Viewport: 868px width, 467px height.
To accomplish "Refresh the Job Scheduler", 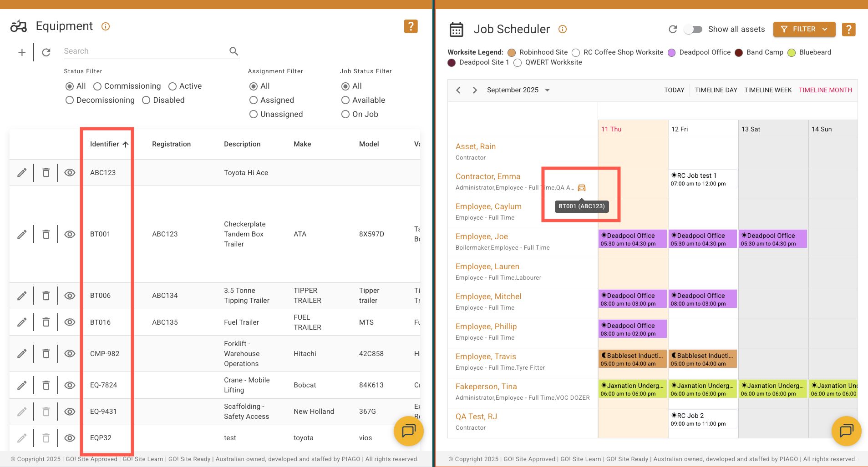I will pyautogui.click(x=673, y=30).
